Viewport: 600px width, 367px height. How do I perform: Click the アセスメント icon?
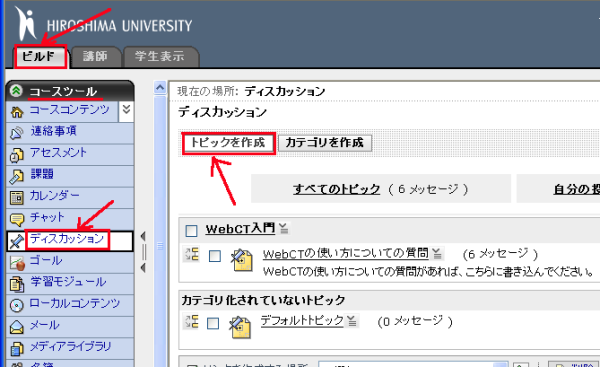pyautogui.click(x=16, y=155)
